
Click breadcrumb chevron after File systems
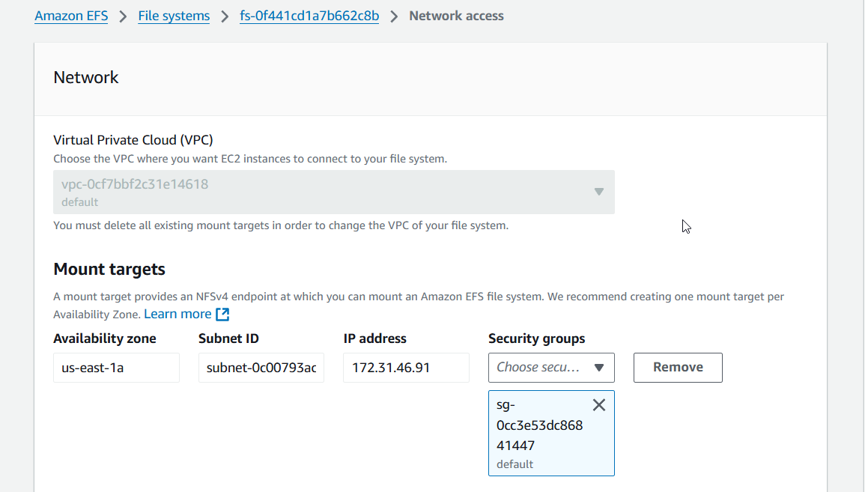point(225,16)
